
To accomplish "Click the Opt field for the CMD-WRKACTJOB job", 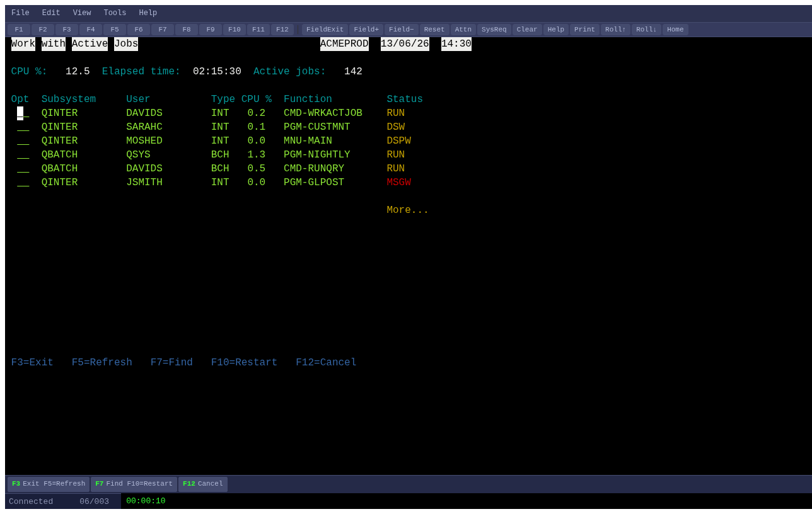I will click(x=23, y=113).
